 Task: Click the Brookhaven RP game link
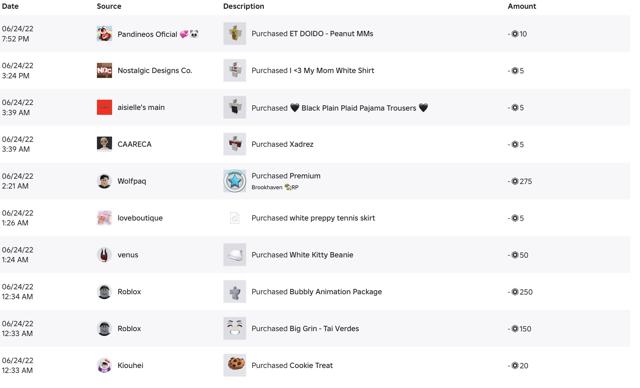(x=275, y=187)
